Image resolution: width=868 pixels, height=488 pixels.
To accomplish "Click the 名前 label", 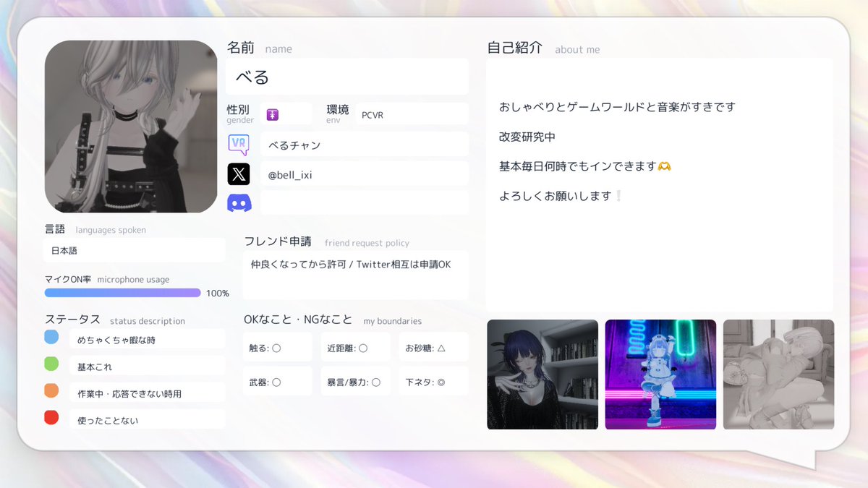I will point(241,48).
